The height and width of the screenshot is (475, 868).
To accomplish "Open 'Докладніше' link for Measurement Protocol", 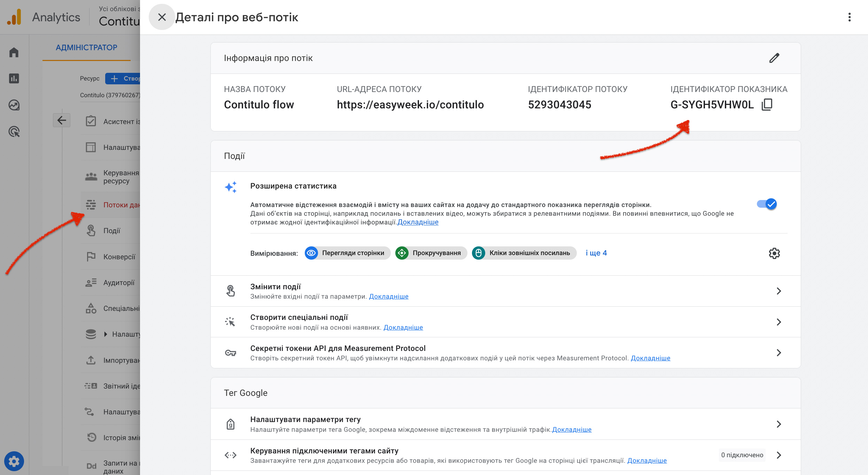I will coord(650,358).
